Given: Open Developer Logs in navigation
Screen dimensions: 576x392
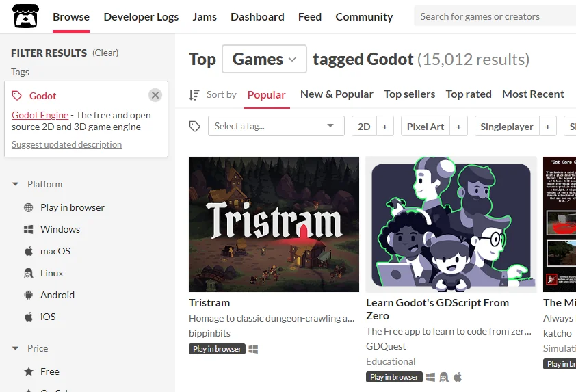Looking at the screenshot, I should click(141, 17).
